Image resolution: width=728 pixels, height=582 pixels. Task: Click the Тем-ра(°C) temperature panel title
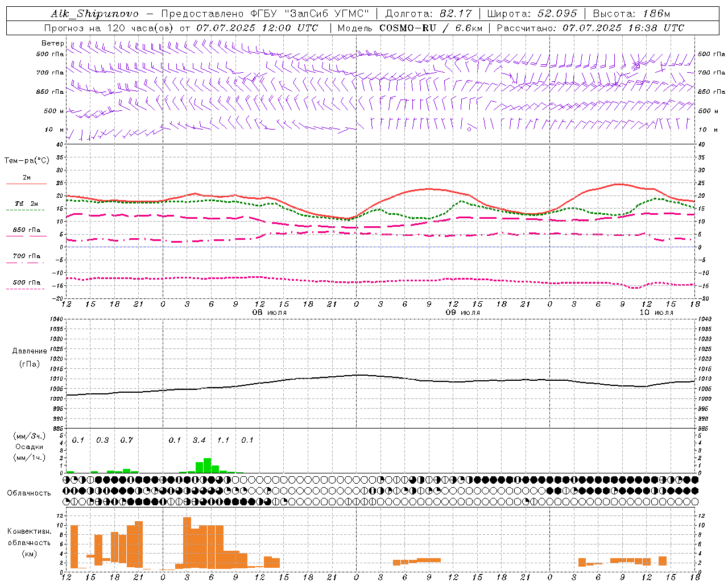pos(27,161)
